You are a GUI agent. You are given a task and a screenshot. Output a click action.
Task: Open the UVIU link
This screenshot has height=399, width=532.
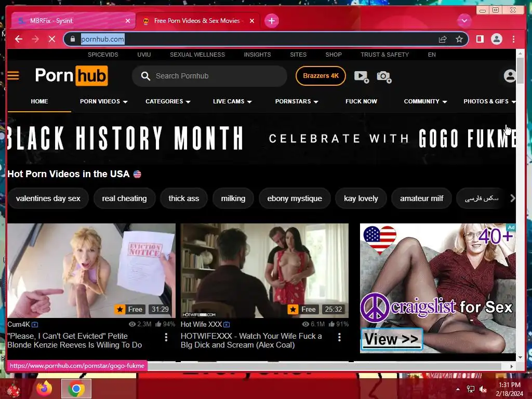pyautogui.click(x=144, y=55)
